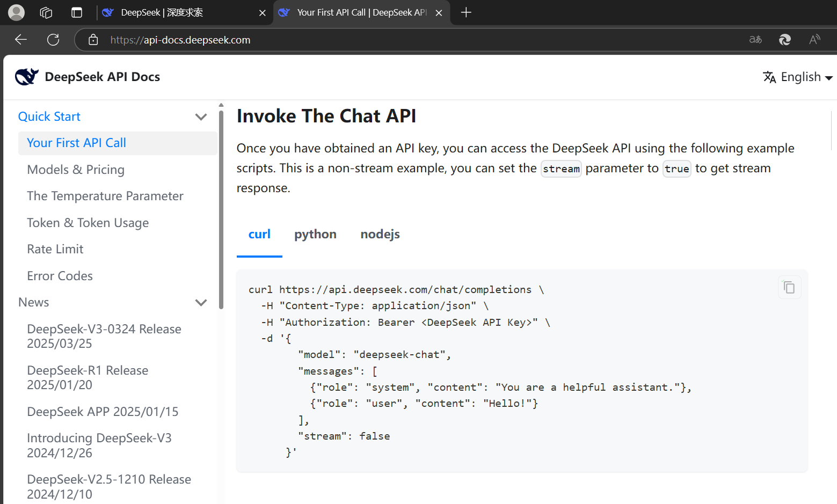Screen dimensions: 837x504
Task: Click the Edge extension icon in address bar
Action: 785,39
